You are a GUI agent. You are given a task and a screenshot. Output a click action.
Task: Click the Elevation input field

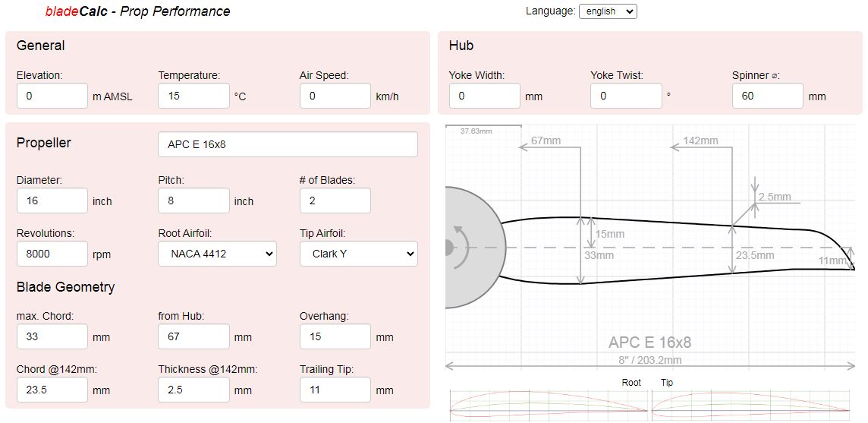[x=52, y=96]
